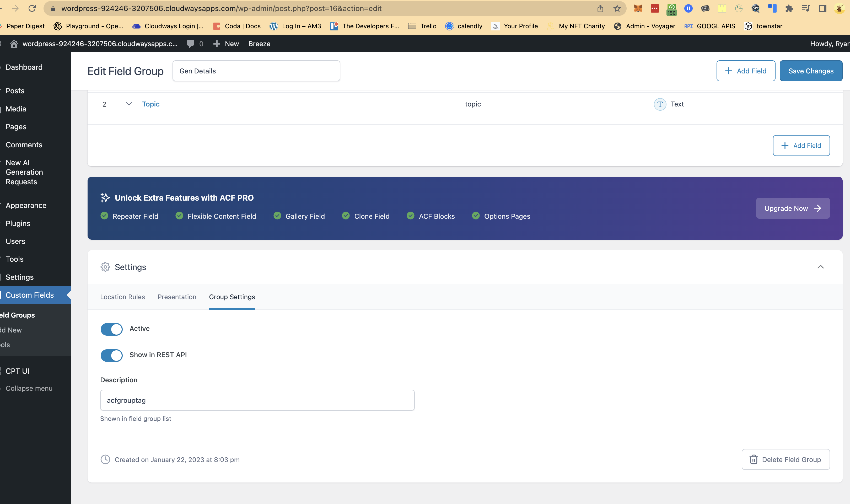Viewport: 850px width, 504px height.
Task: Click the clock icon beside the created date
Action: 105,459
